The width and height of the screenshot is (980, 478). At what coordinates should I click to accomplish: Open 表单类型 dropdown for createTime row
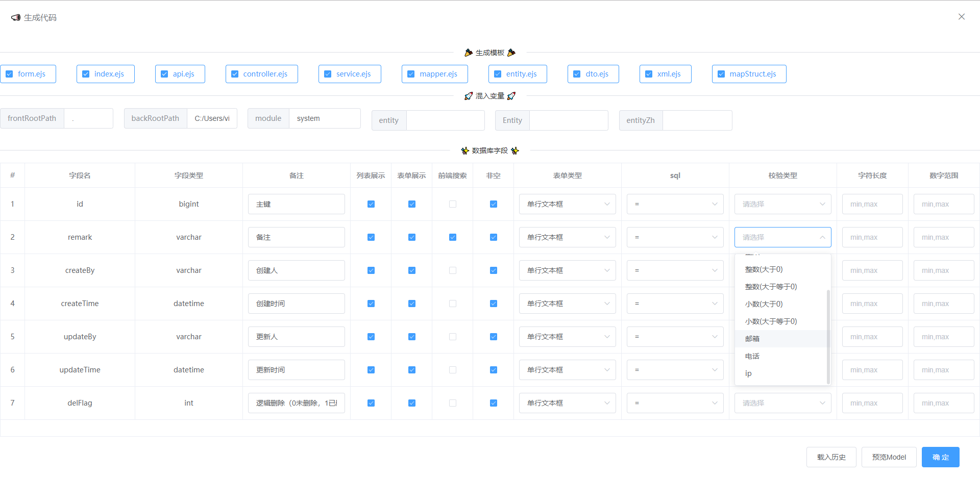568,304
